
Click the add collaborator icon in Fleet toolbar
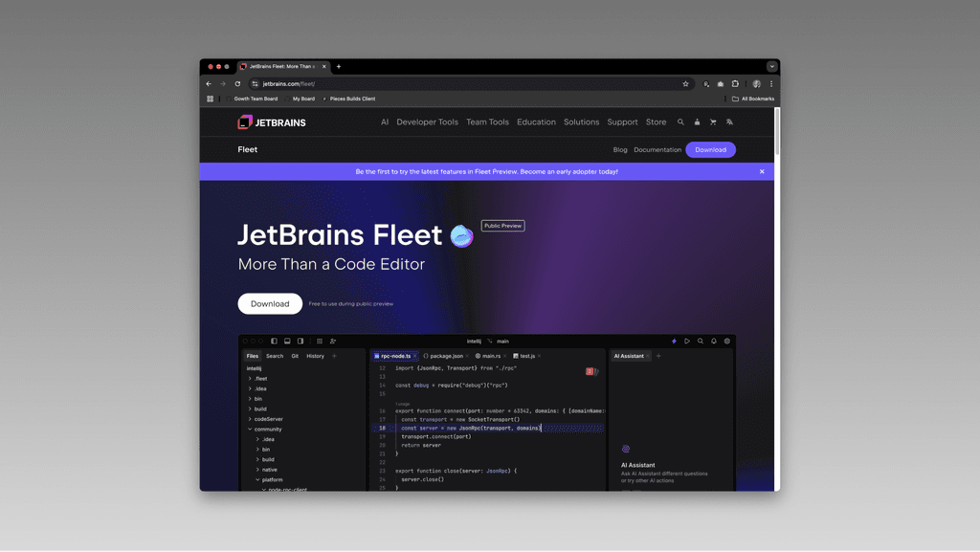[333, 341]
